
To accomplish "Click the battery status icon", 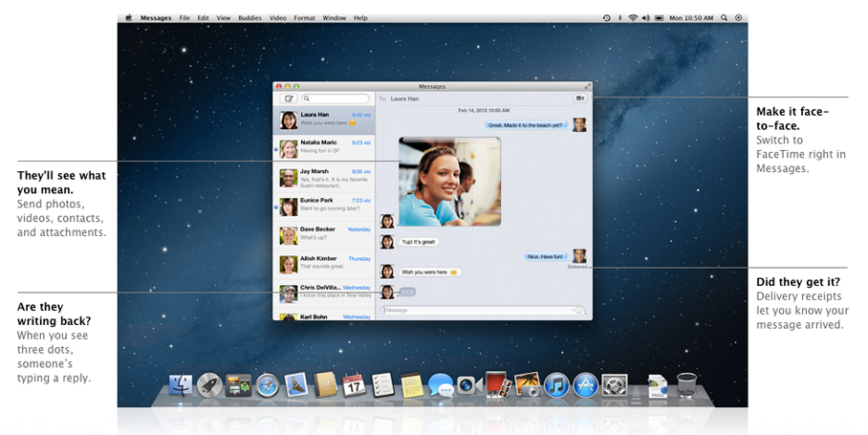I will coord(660,18).
